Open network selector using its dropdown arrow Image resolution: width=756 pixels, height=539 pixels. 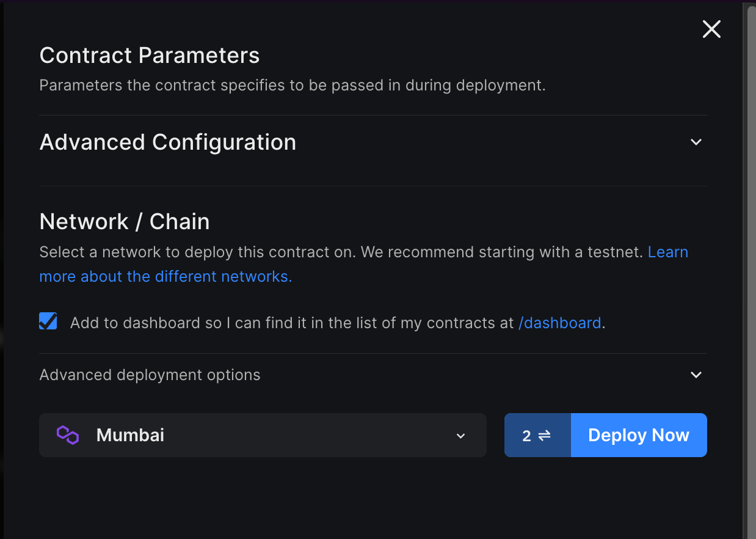coord(461,436)
